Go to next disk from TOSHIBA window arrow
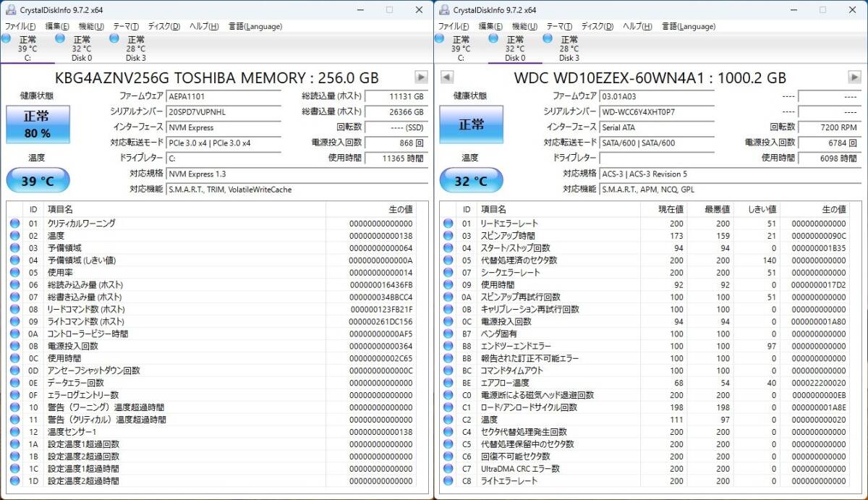 pyautogui.click(x=420, y=77)
